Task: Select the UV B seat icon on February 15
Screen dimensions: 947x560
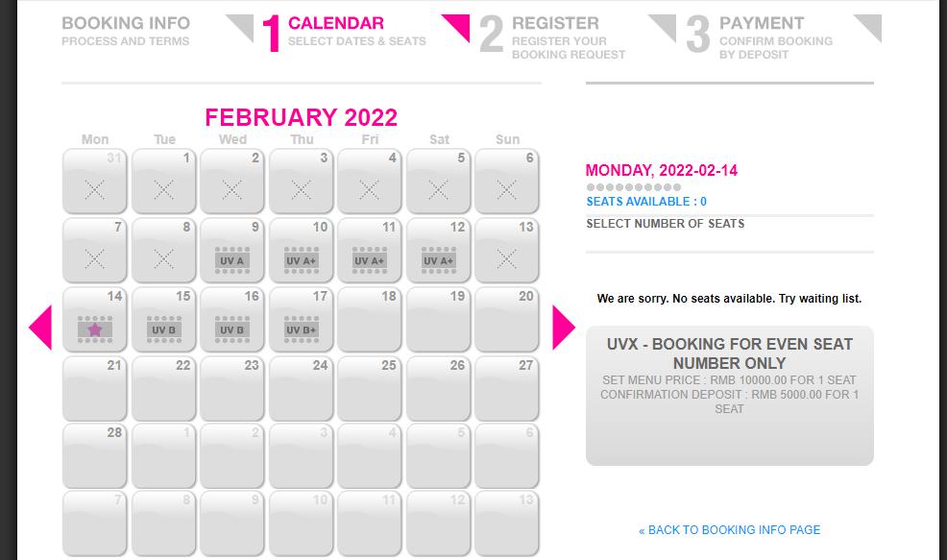Action: [163, 329]
